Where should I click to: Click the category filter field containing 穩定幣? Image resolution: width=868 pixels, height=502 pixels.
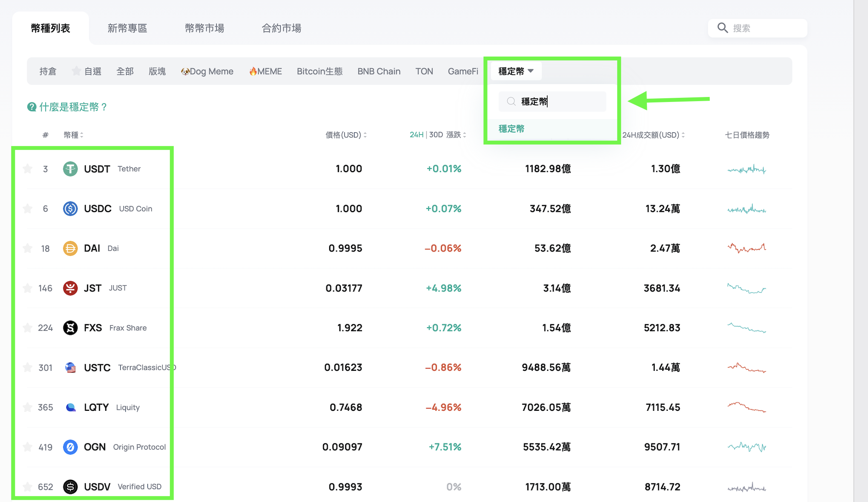click(x=552, y=101)
